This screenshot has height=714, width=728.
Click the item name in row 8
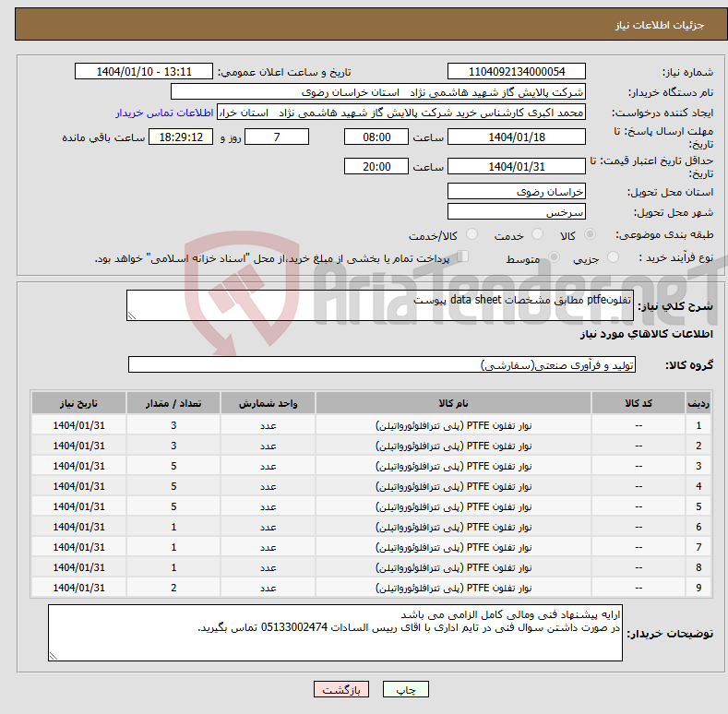tap(453, 567)
